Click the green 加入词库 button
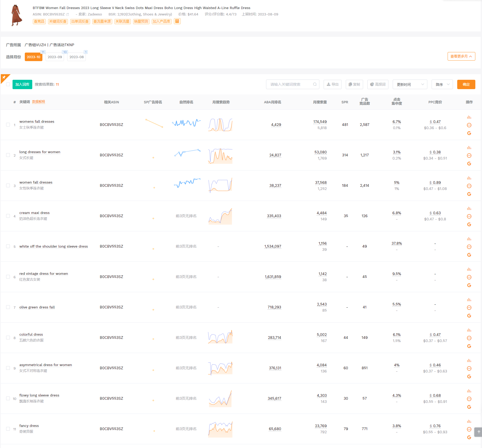 click(22, 84)
